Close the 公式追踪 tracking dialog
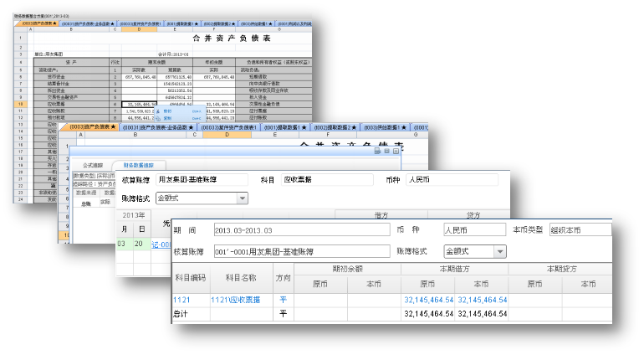This screenshot has width=644, height=355. [396, 151]
